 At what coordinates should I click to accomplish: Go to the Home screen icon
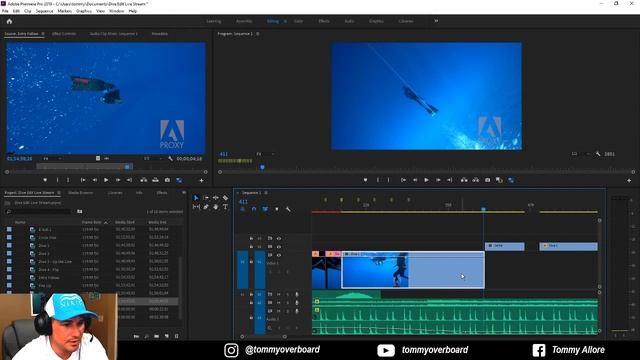[9, 21]
